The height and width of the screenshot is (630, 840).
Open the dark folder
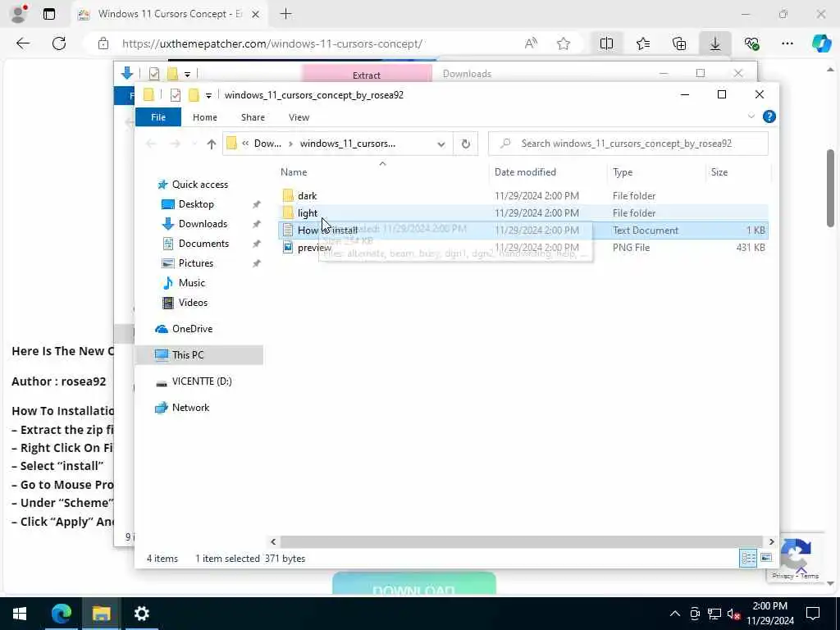[x=307, y=195]
